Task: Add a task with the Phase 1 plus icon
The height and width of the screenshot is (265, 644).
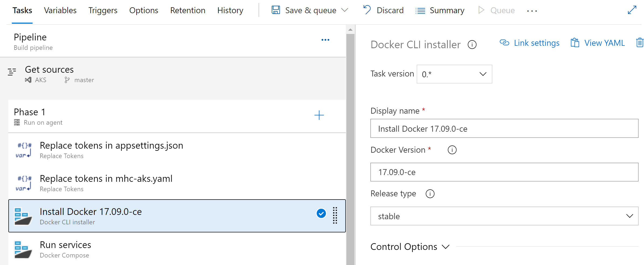Action: [319, 115]
